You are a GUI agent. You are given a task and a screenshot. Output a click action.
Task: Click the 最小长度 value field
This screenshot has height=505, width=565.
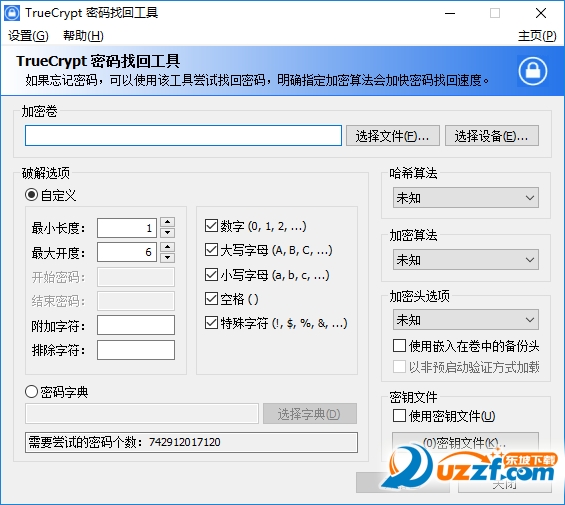127,228
